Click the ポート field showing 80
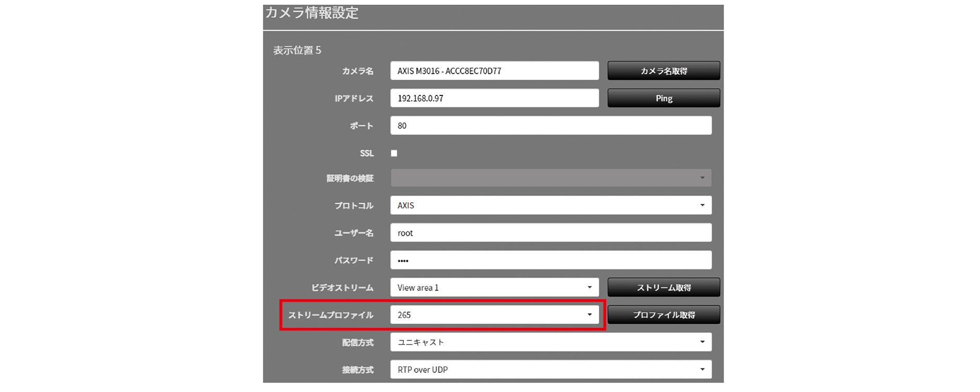The width and height of the screenshot is (980, 392). (551, 126)
